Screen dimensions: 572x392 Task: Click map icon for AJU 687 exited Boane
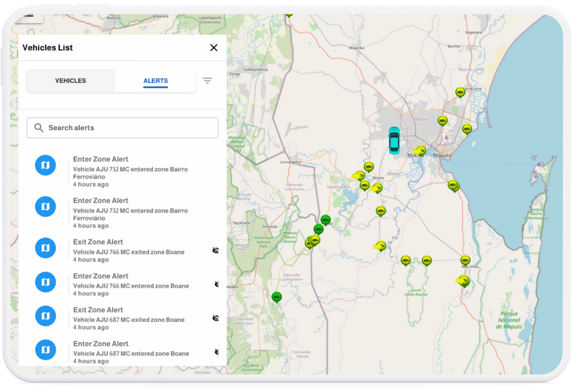[46, 316]
